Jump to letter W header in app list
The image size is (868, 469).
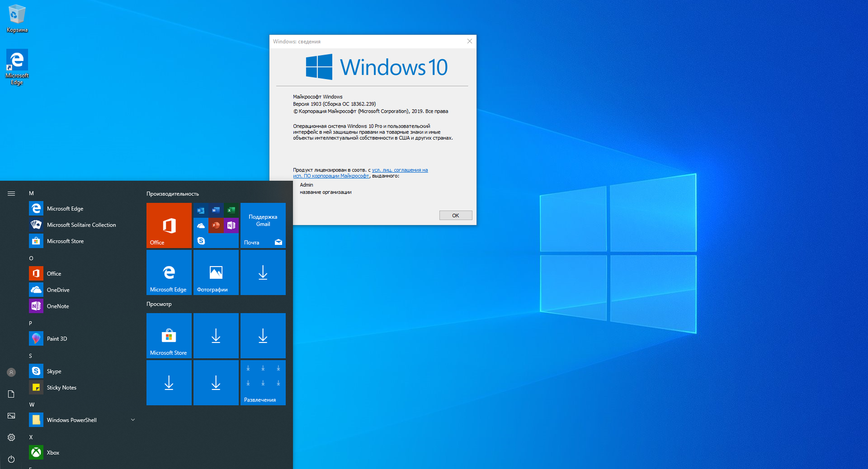tap(32, 404)
